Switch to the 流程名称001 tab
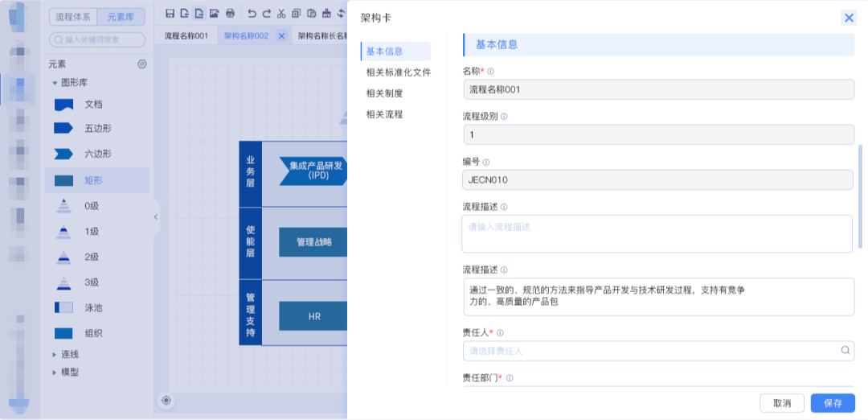Screen dimensions: 868x420 tap(186, 36)
